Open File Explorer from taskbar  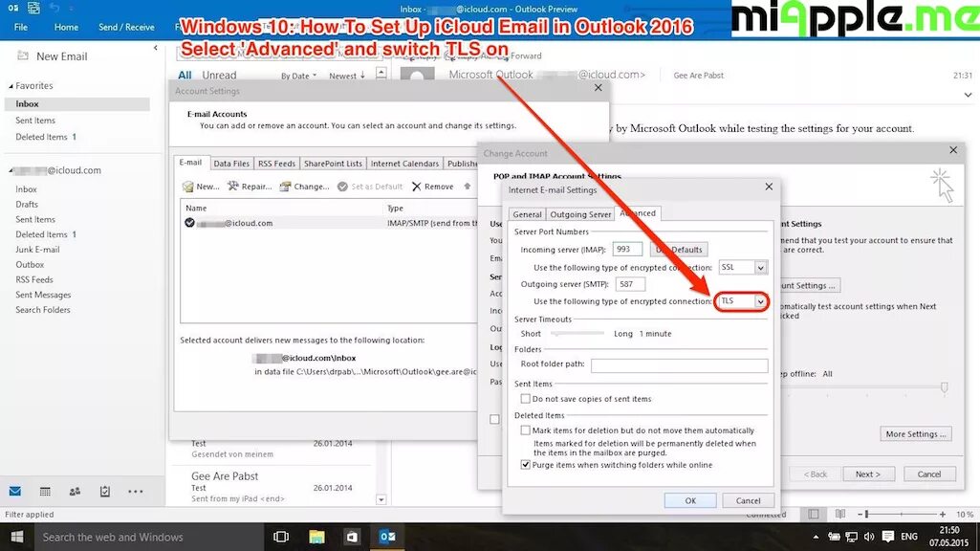316,537
